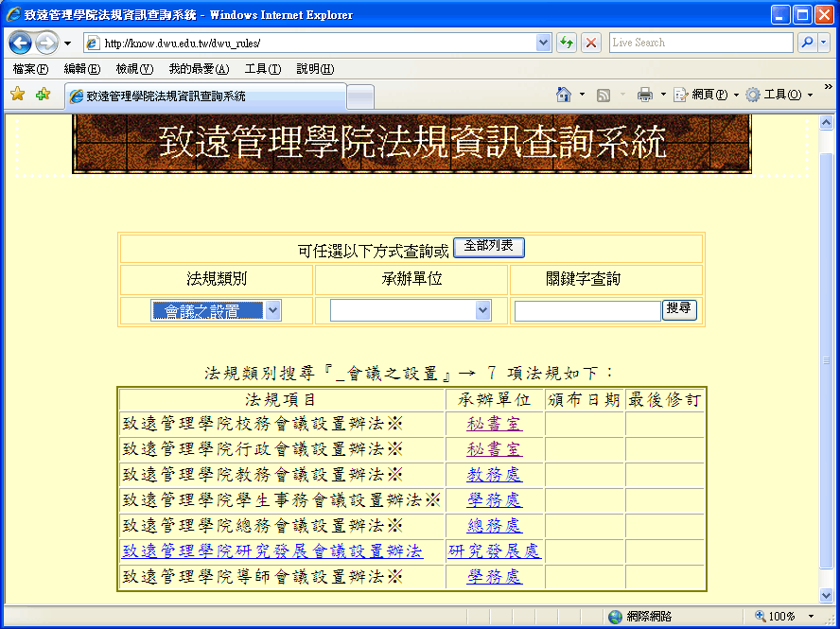Click the 搜尋 button
Screen dimensions: 840x629
click(679, 309)
